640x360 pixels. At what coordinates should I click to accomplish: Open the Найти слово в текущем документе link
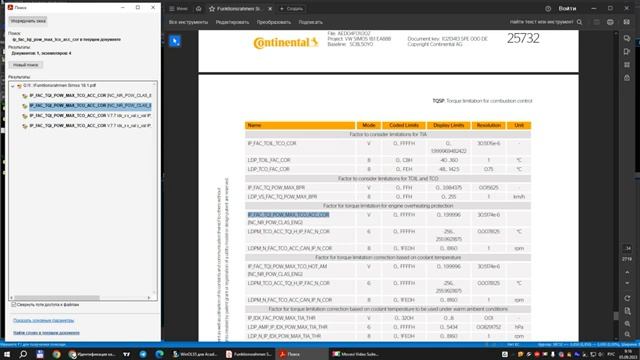point(47,333)
